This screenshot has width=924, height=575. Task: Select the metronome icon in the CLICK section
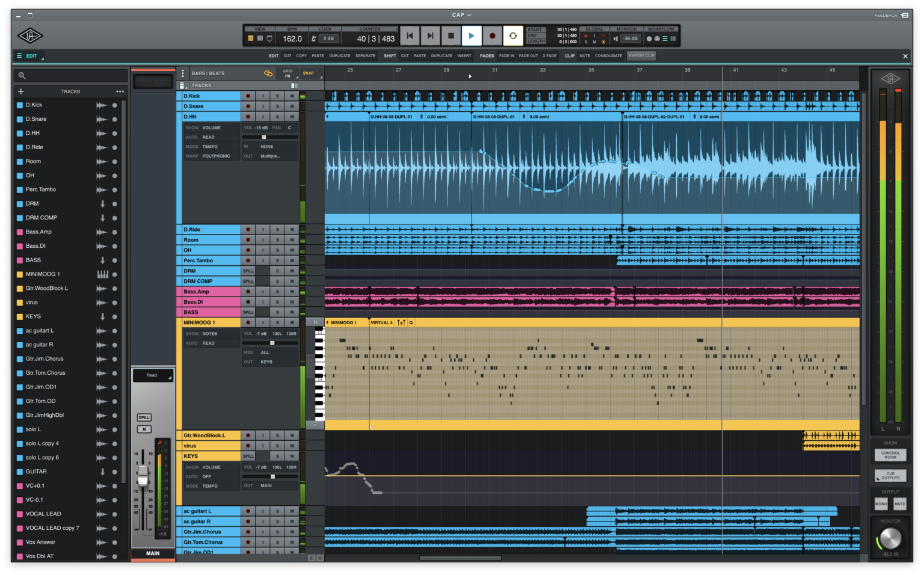[x=313, y=38]
